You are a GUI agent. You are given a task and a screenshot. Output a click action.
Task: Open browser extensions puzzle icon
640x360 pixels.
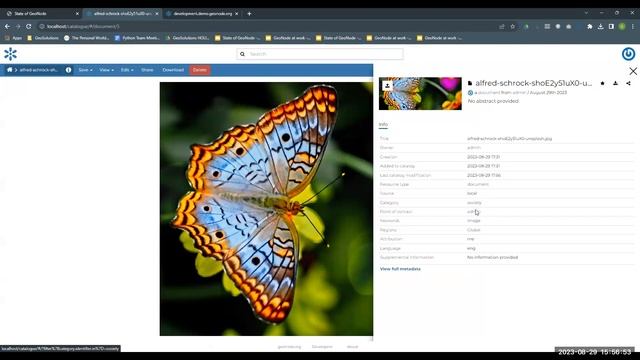(589, 27)
